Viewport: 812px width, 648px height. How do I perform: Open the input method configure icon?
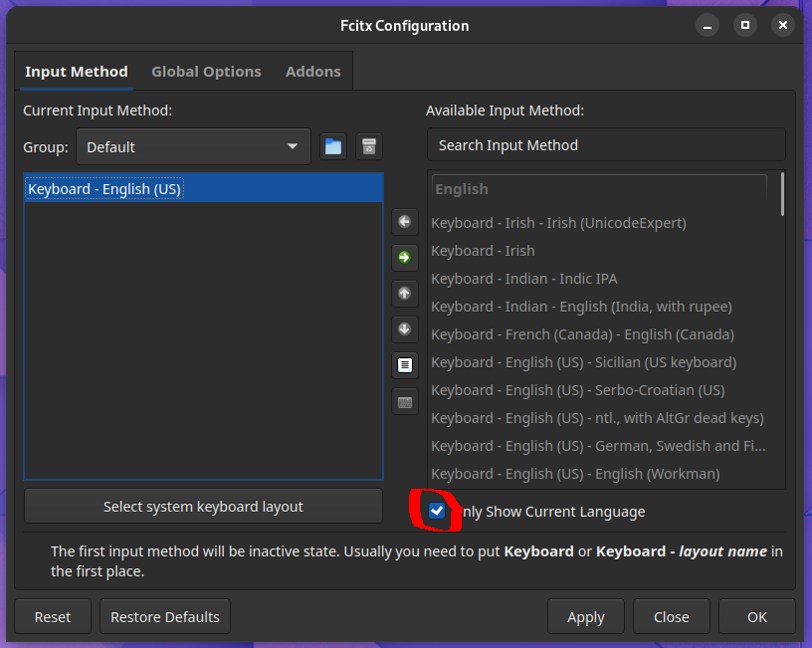point(404,365)
